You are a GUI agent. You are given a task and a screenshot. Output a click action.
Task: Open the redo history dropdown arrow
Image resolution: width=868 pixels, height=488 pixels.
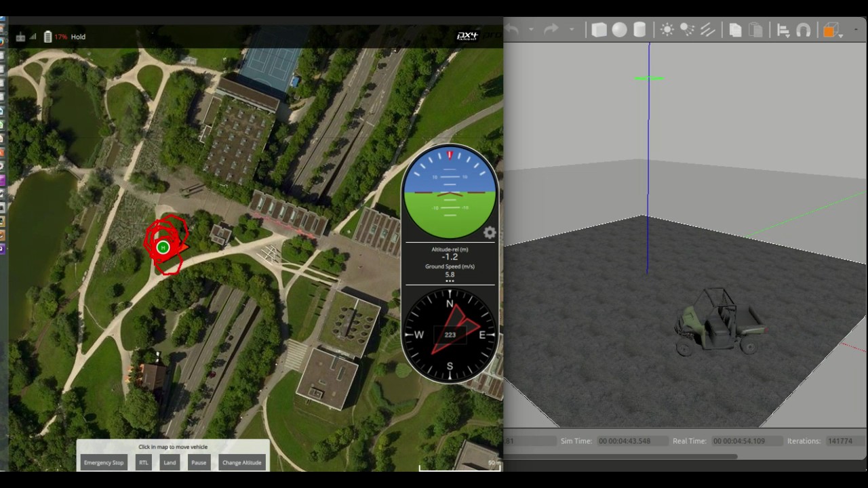(571, 30)
